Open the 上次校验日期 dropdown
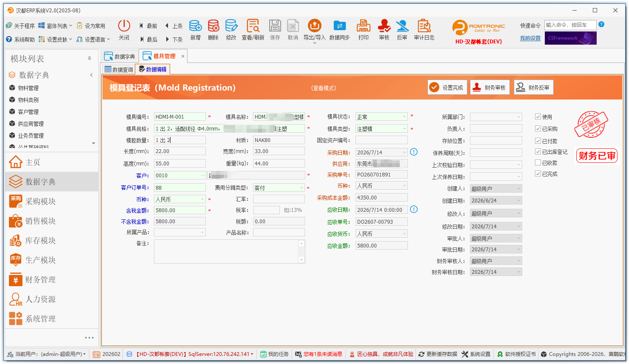 (x=519, y=165)
